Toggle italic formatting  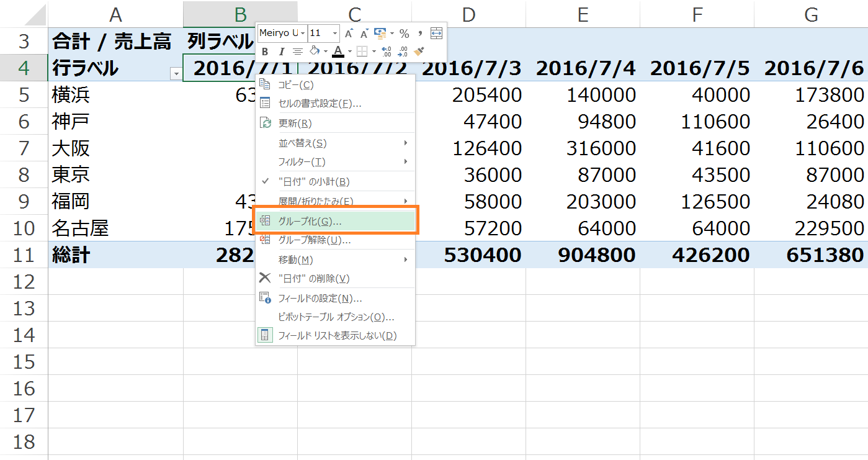tap(280, 52)
